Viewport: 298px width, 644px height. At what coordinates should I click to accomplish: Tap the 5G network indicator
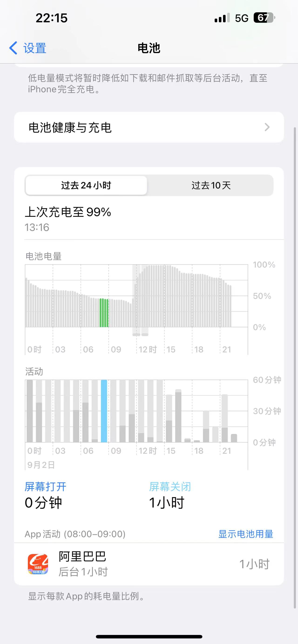coord(241,18)
